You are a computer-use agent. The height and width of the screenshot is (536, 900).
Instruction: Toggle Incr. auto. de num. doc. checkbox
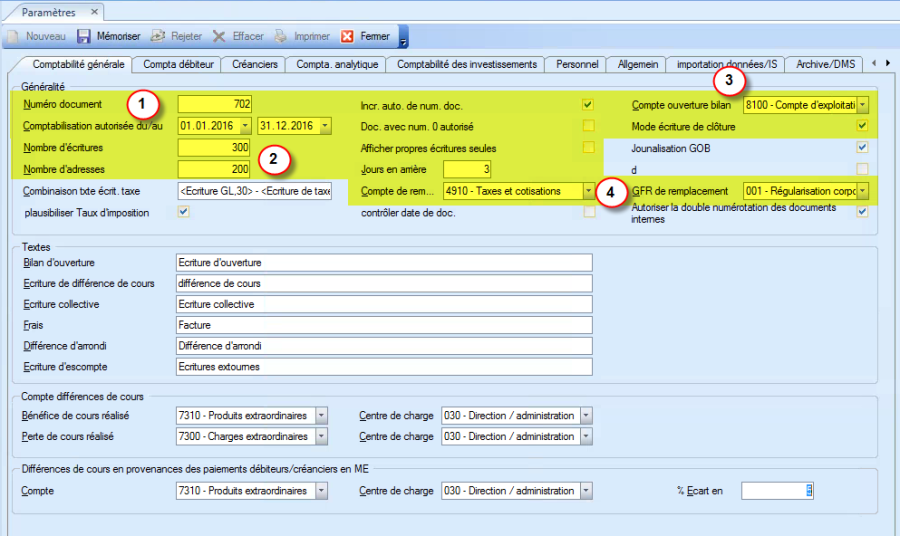588,104
